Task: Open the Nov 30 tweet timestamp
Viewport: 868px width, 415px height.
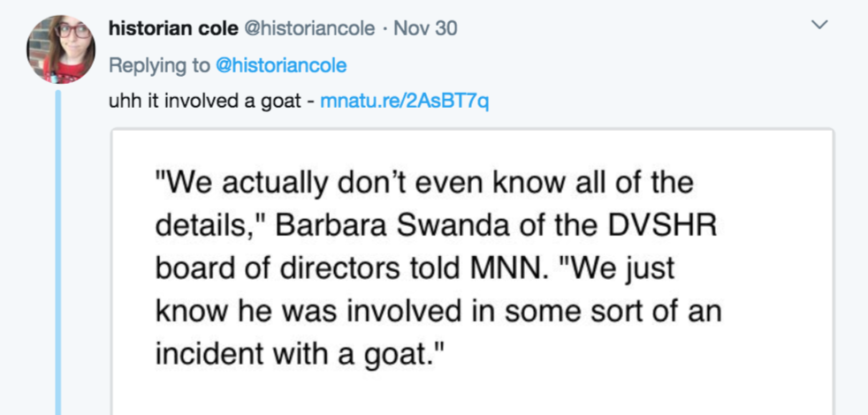Action: coord(425,28)
